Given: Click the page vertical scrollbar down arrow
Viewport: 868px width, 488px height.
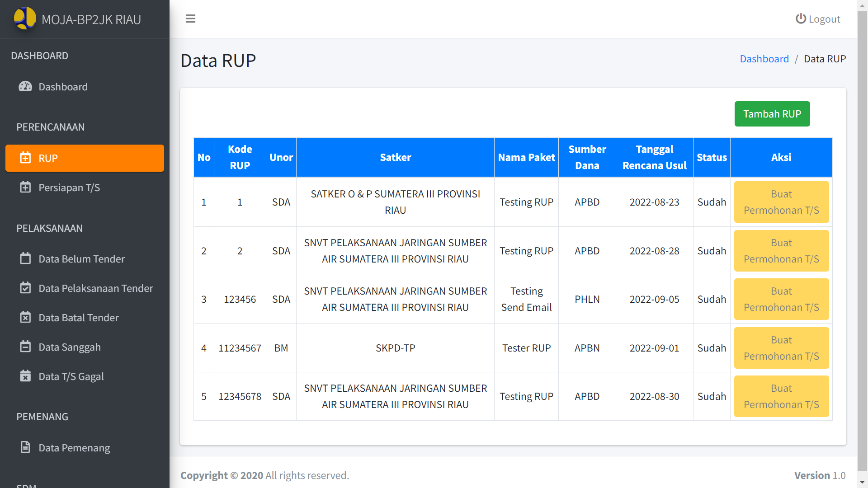Looking at the screenshot, I should point(863,483).
